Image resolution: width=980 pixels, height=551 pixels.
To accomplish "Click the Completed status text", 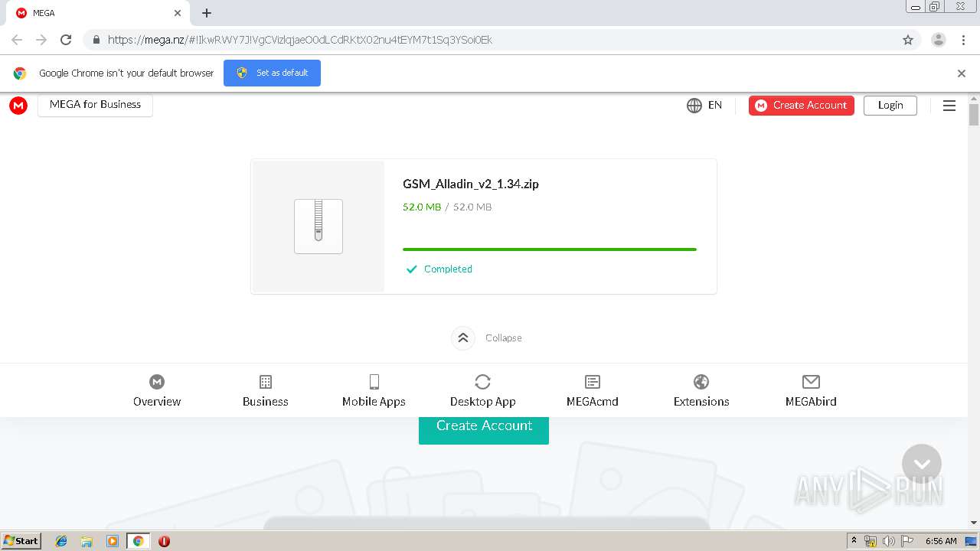I will pyautogui.click(x=448, y=269).
